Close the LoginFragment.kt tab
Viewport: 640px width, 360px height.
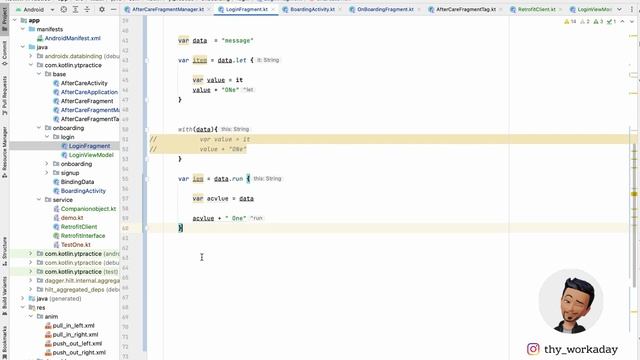click(x=273, y=9)
